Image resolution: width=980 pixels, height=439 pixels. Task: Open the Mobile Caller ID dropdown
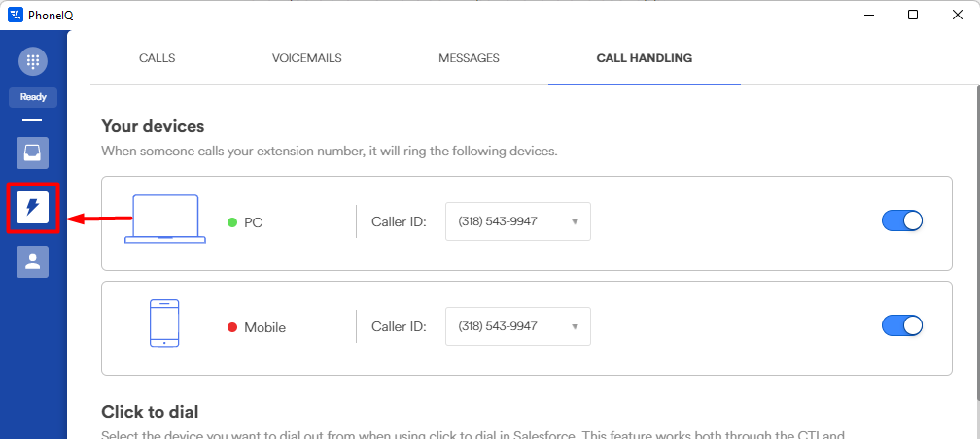(x=517, y=326)
